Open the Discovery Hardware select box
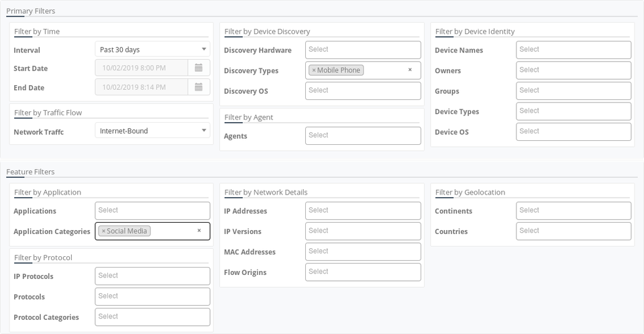The image size is (644, 334). click(x=363, y=50)
